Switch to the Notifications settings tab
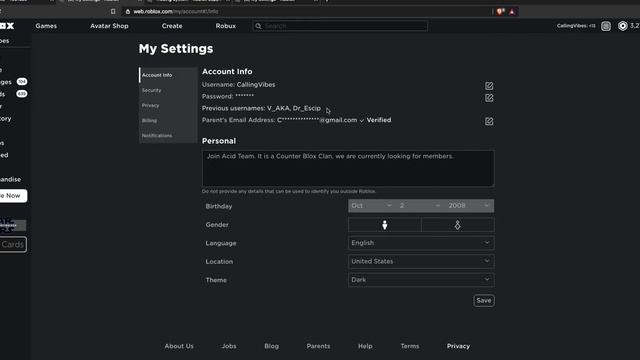This screenshot has width=640, height=360. [168, 136]
